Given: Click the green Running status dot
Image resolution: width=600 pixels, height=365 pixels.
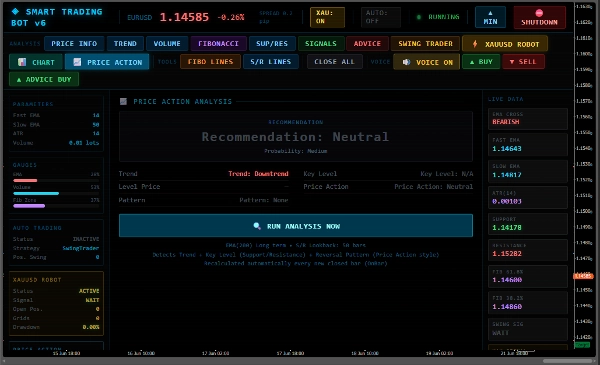Looking at the screenshot, I should [419, 17].
